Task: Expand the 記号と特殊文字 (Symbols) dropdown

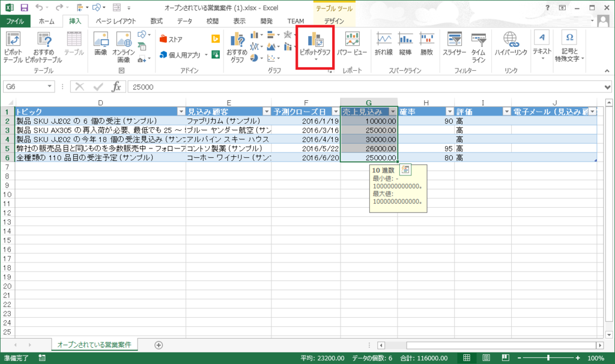Action: point(569,47)
